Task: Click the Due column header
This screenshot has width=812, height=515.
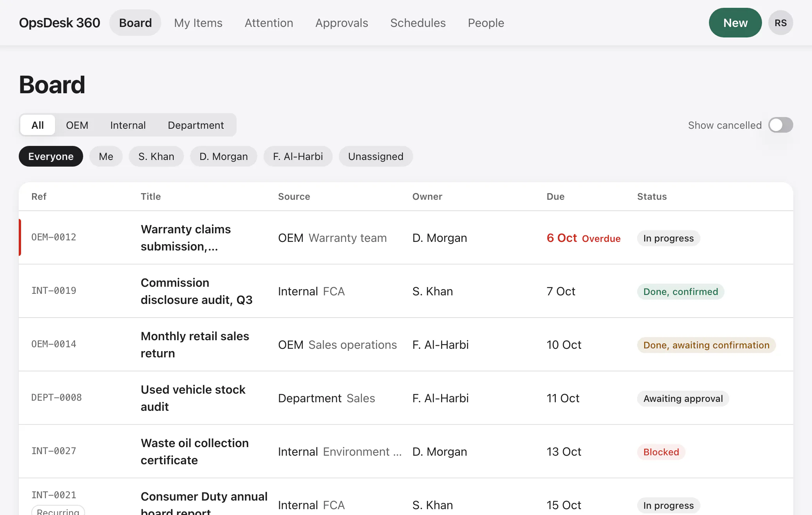Action: 556,196
